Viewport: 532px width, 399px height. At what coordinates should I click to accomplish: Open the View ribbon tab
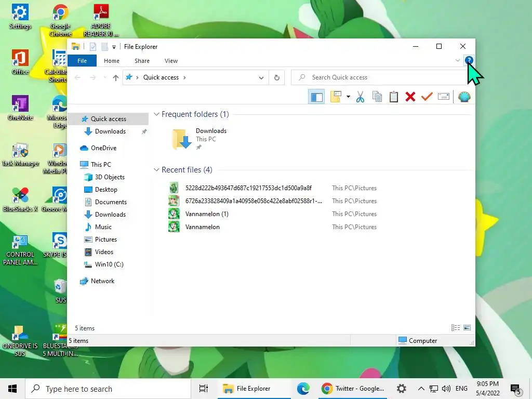171,61
